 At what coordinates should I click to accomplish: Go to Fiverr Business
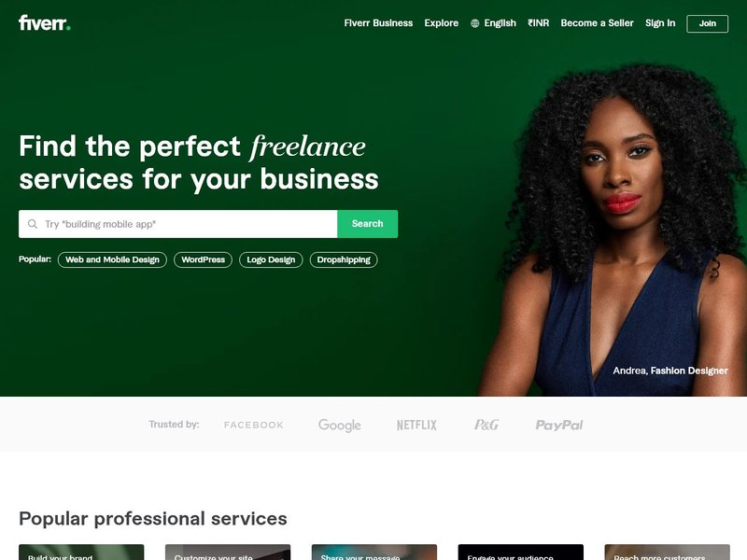pyautogui.click(x=378, y=23)
